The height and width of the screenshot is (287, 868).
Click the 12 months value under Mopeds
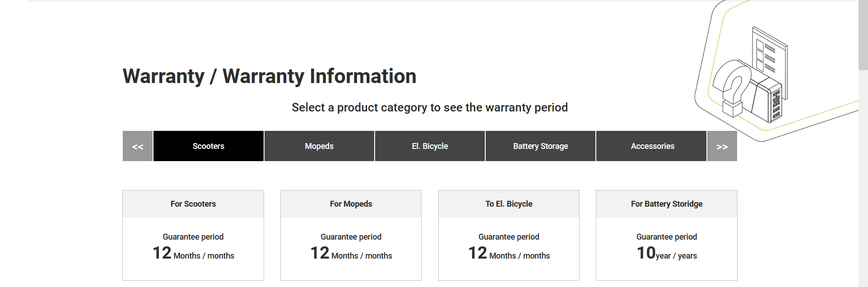351,254
